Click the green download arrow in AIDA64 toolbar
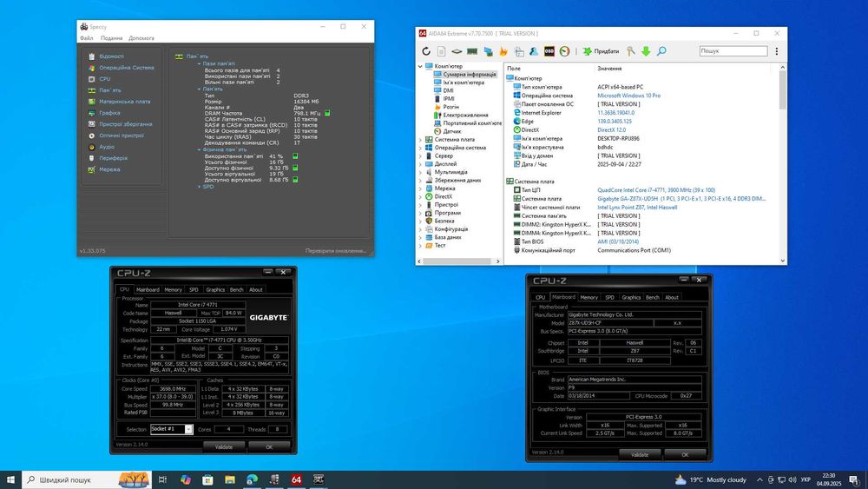This screenshot has height=489, width=868. coord(646,51)
